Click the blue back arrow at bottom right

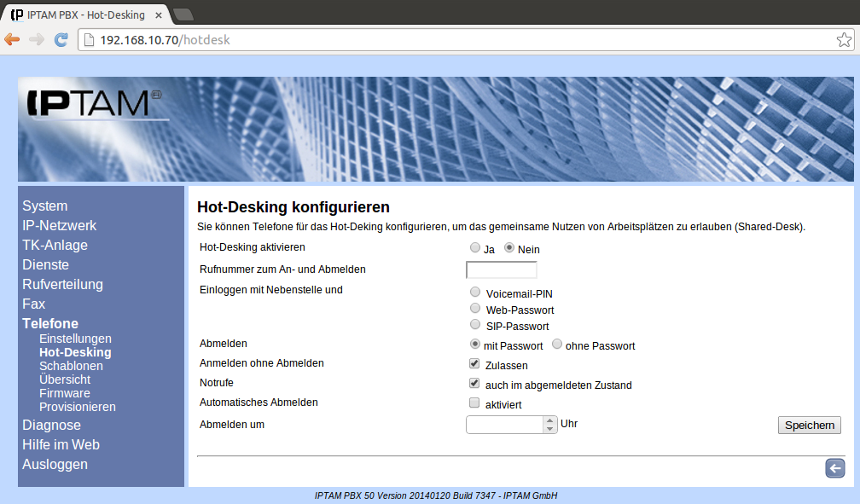tap(834, 467)
